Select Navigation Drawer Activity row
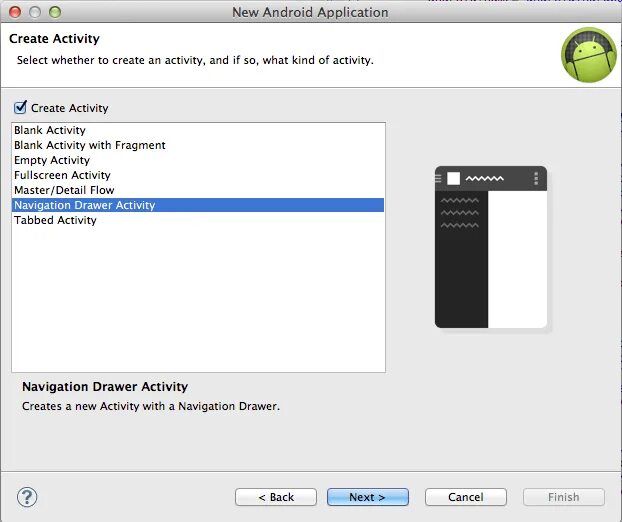 [198, 205]
